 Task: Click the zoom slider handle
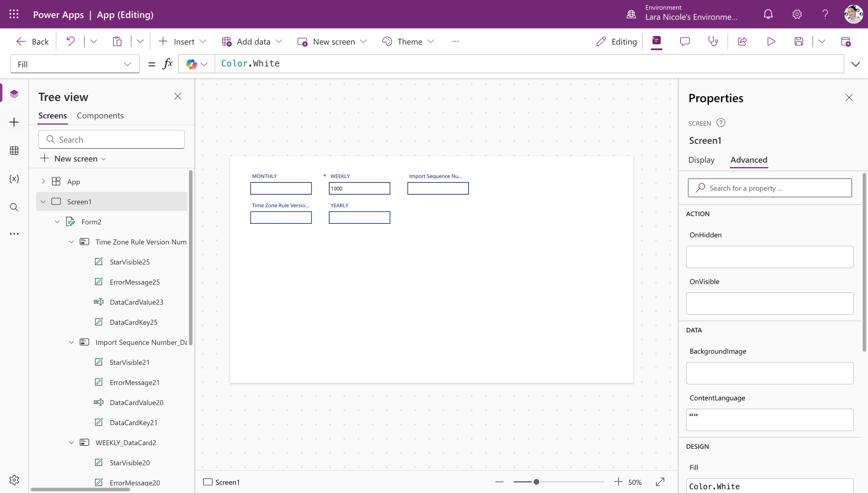[536, 482]
